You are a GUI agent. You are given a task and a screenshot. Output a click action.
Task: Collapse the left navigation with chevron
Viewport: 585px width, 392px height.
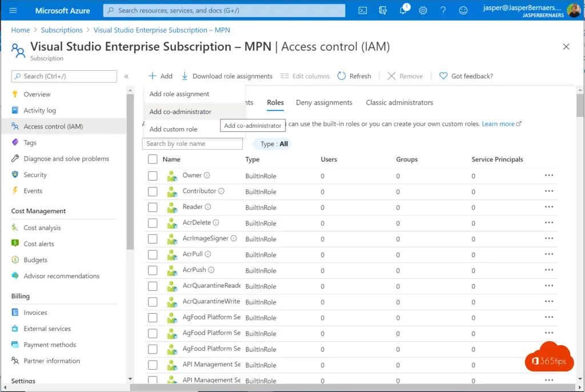coord(126,76)
